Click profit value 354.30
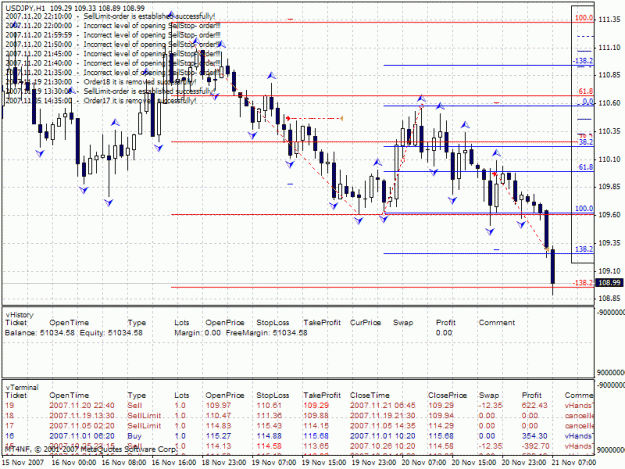The height and width of the screenshot is (469, 625). (x=535, y=436)
